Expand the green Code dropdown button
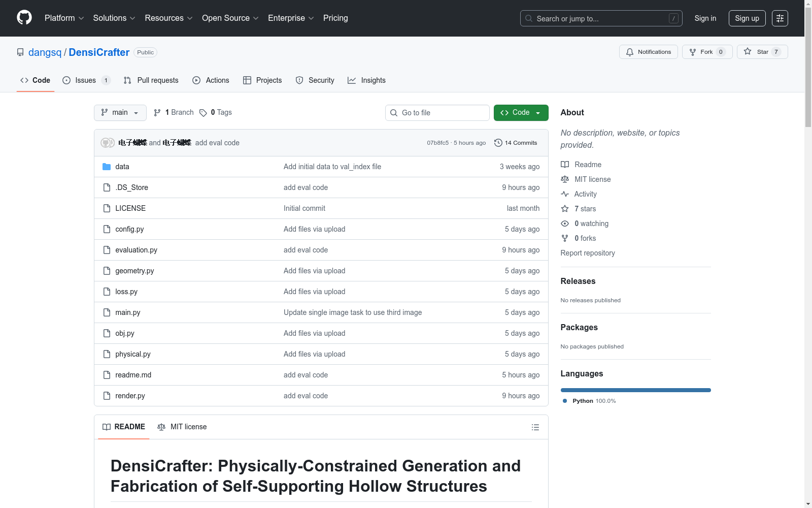Screen dimensions: 812x508 [521, 113]
